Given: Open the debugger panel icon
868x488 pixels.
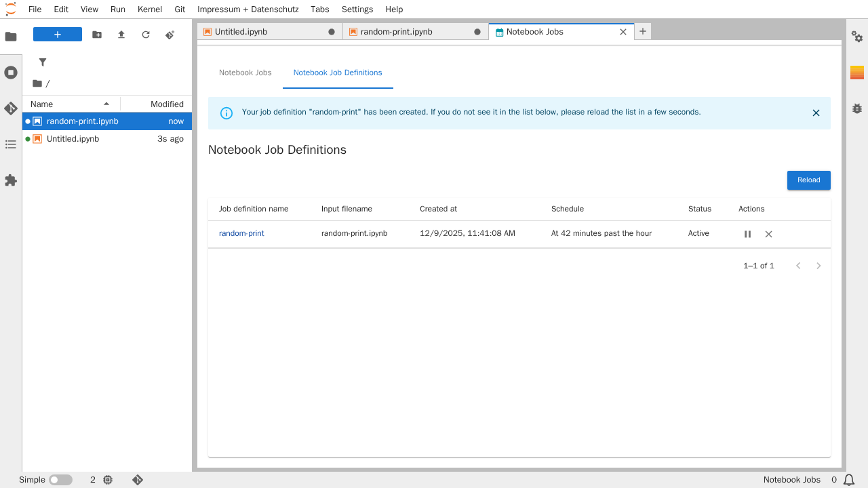Looking at the screenshot, I should [857, 108].
